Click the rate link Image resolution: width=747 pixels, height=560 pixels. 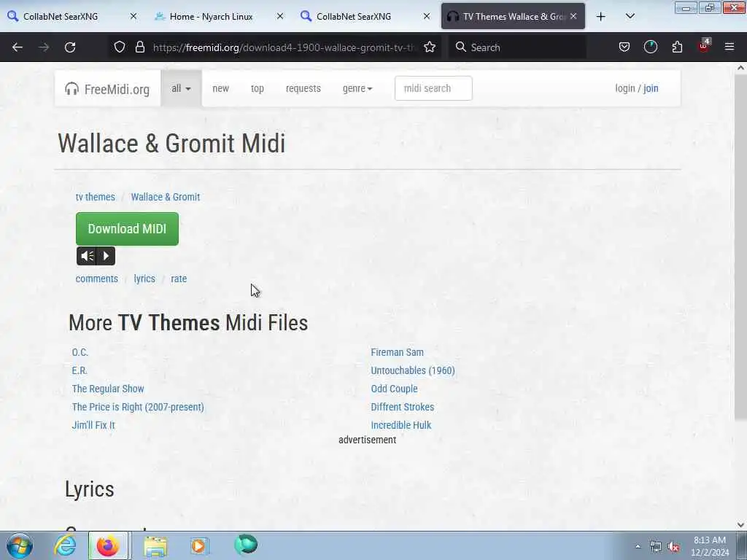(x=179, y=279)
